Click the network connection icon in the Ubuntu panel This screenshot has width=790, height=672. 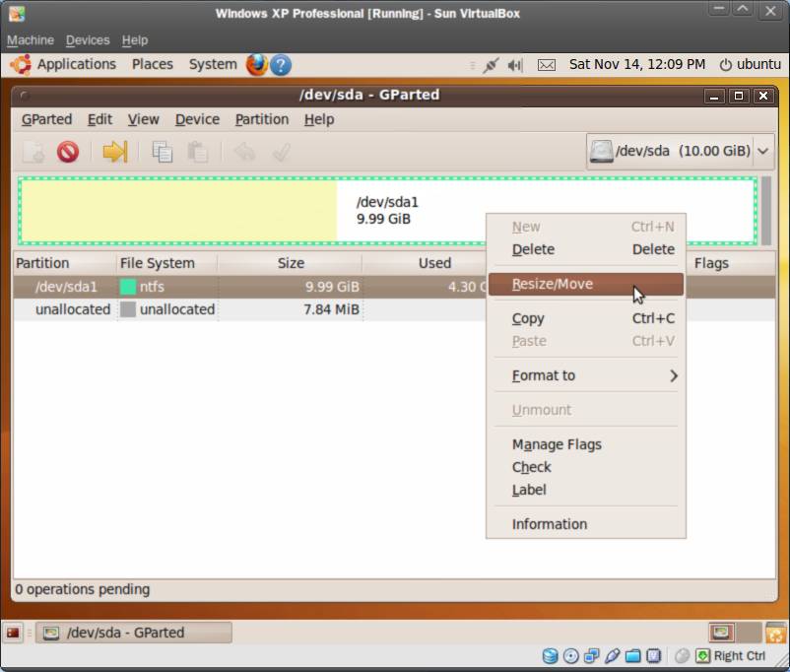coord(491,65)
